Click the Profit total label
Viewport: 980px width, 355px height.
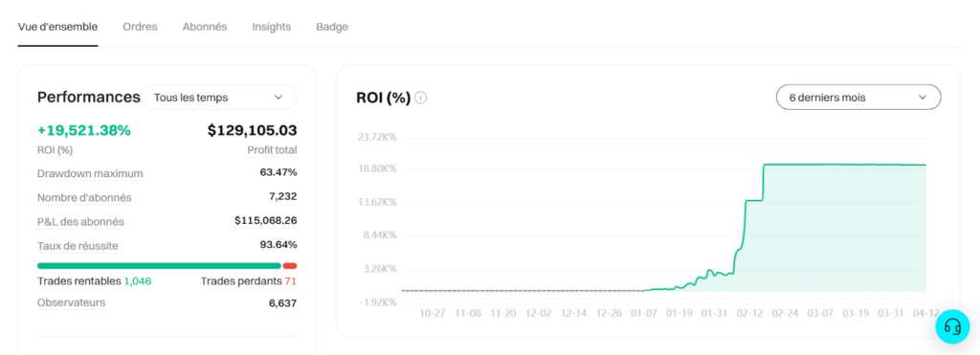[x=272, y=150]
